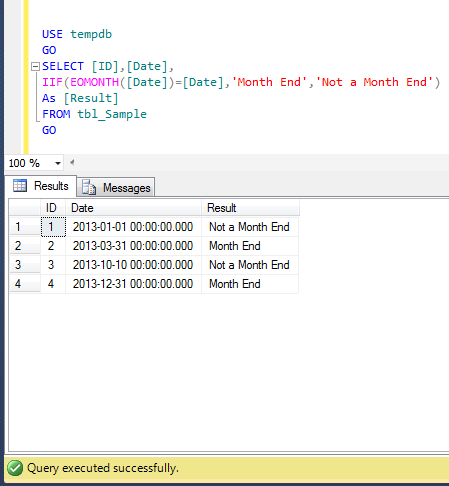
Task: Click date cell 2013-01-01 00:00:00.000
Action: (134, 227)
